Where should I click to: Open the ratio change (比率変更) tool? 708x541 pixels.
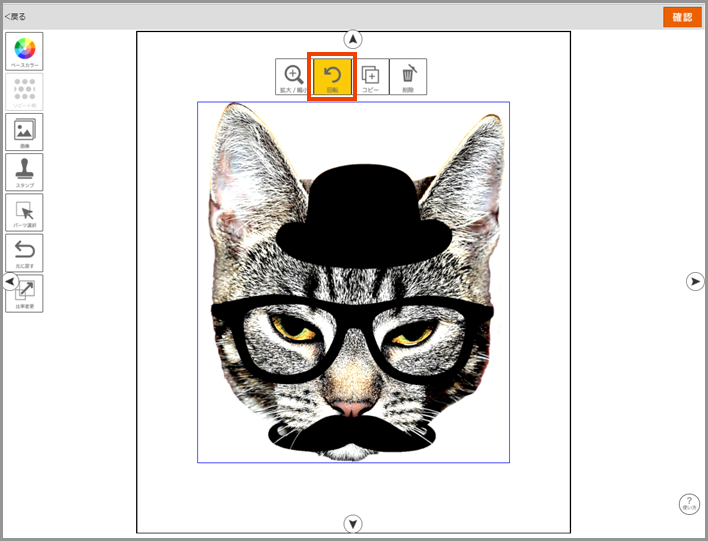pyautogui.click(x=25, y=294)
